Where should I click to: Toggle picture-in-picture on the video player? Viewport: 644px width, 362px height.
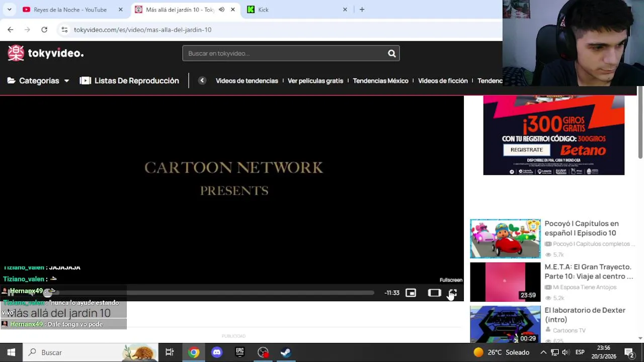pyautogui.click(x=411, y=293)
